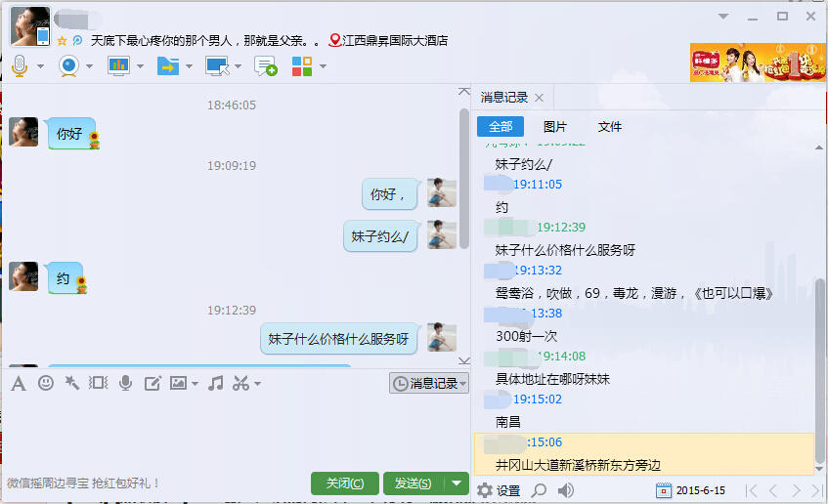Image resolution: width=828 pixels, height=504 pixels.
Task: Click the send file folder icon
Action: coord(167,66)
